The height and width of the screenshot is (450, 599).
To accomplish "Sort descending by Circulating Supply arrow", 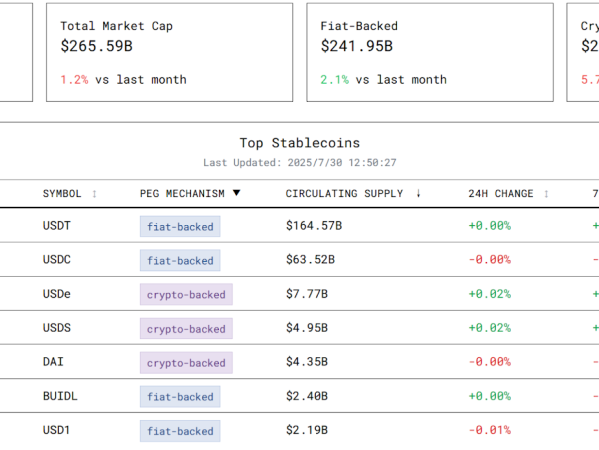I will coord(418,193).
